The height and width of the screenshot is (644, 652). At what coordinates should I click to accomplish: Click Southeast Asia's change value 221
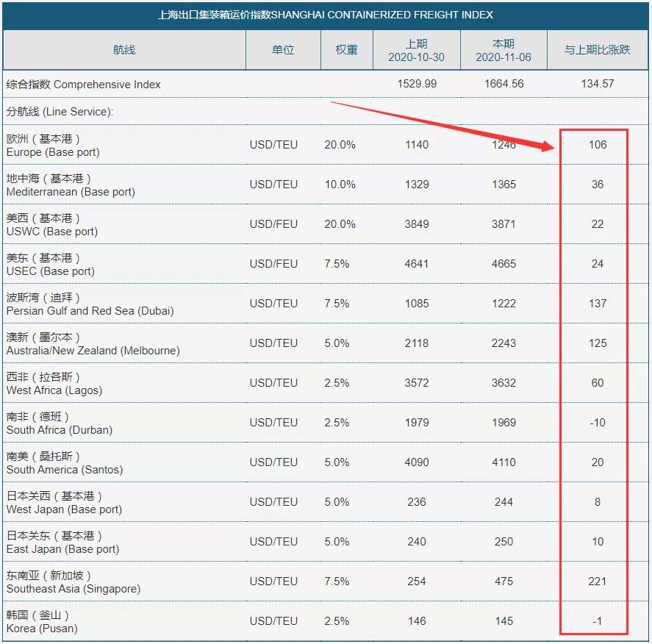tap(598, 582)
